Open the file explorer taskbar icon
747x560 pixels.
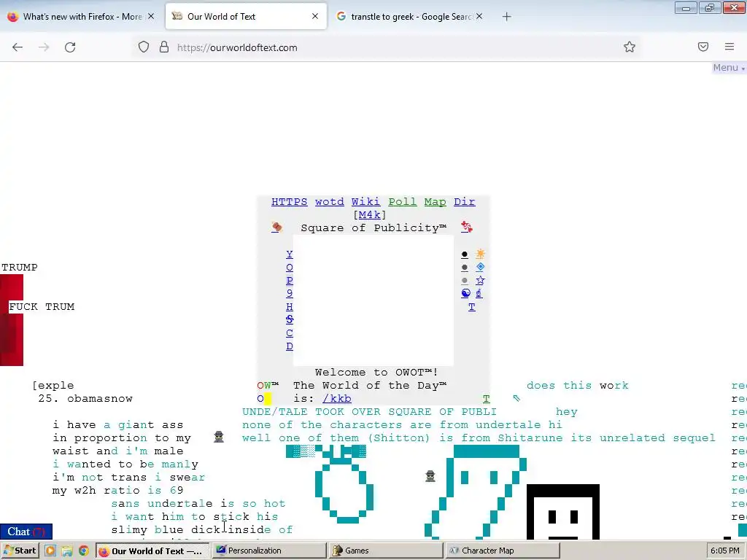pyautogui.click(x=66, y=551)
